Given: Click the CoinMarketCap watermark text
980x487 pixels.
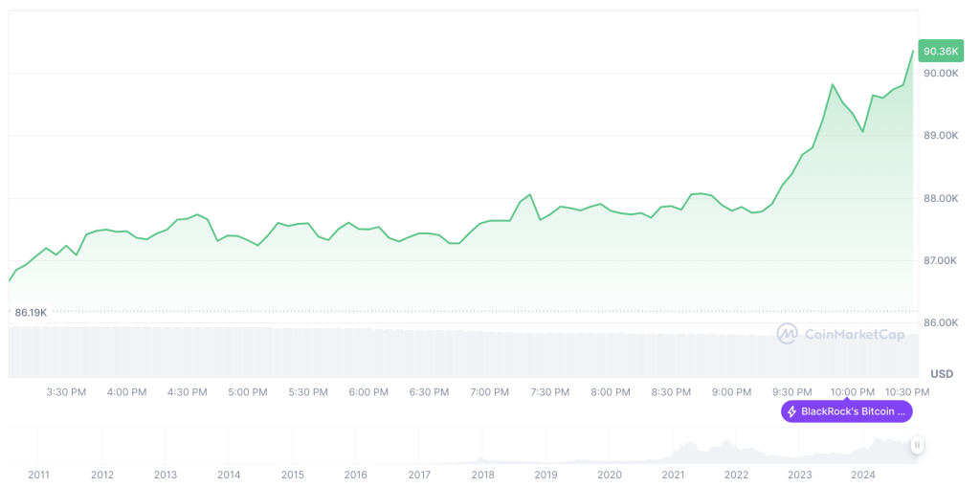Looking at the screenshot, I should pos(854,334).
